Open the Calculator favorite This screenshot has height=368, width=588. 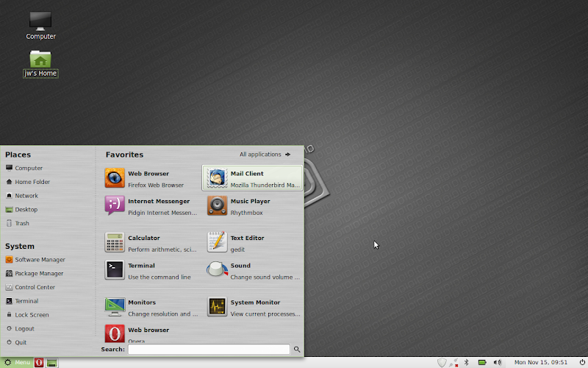click(151, 243)
